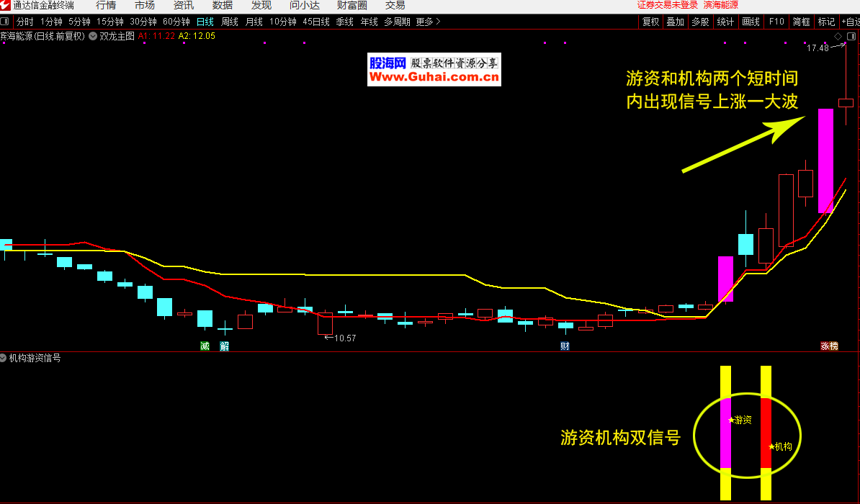Open the 行情 menu
Screen dimensions: 860x504
pyautogui.click(x=106, y=5)
